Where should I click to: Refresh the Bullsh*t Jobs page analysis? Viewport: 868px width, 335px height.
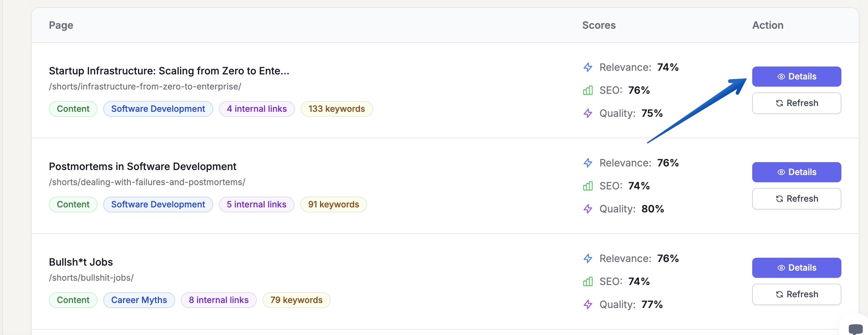click(796, 294)
